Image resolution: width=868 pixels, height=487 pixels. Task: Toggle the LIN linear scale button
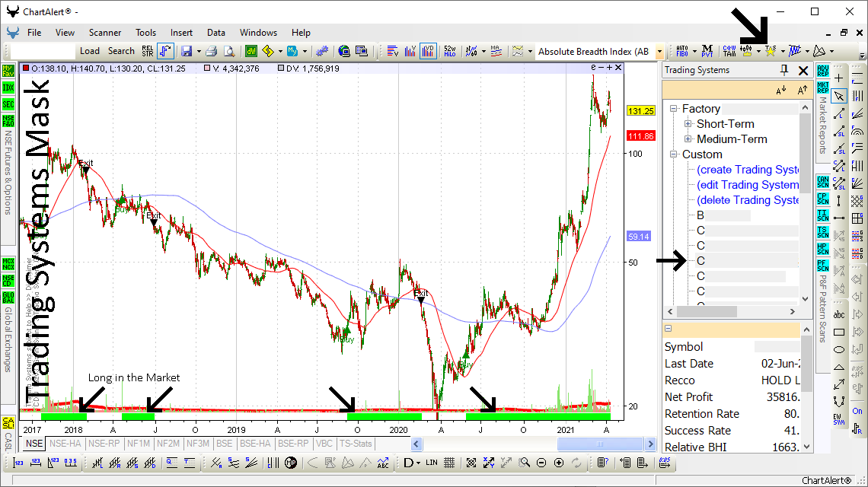point(432,463)
